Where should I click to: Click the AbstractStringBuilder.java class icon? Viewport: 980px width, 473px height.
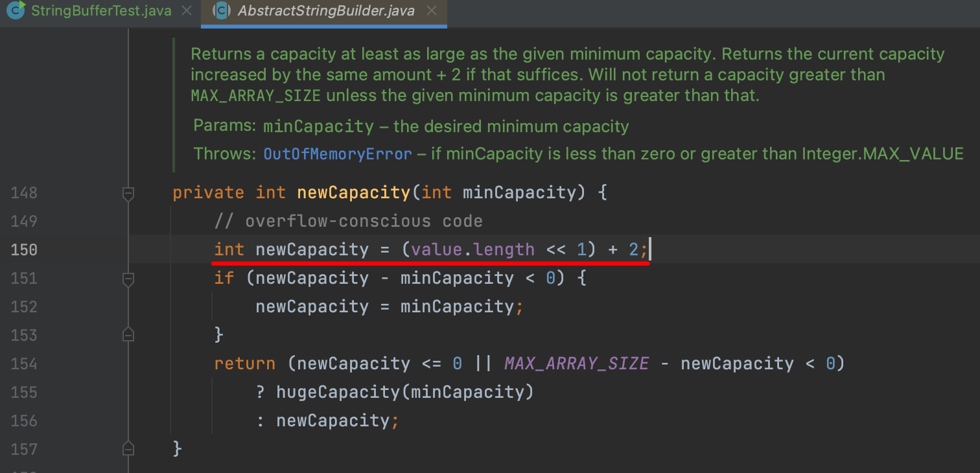tap(222, 10)
